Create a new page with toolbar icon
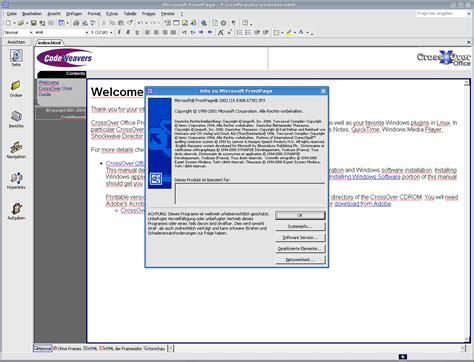Screen dimensions: 474x362 click(x=8, y=23)
